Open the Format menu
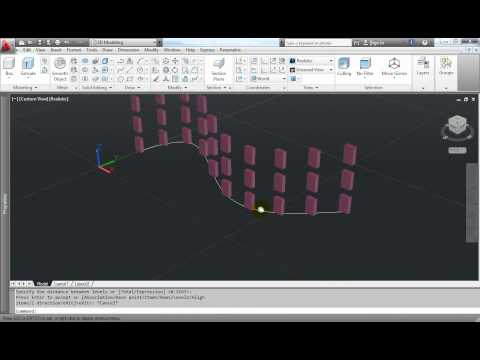The height and width of the screenshot is (360, 480). coord(74,50)
